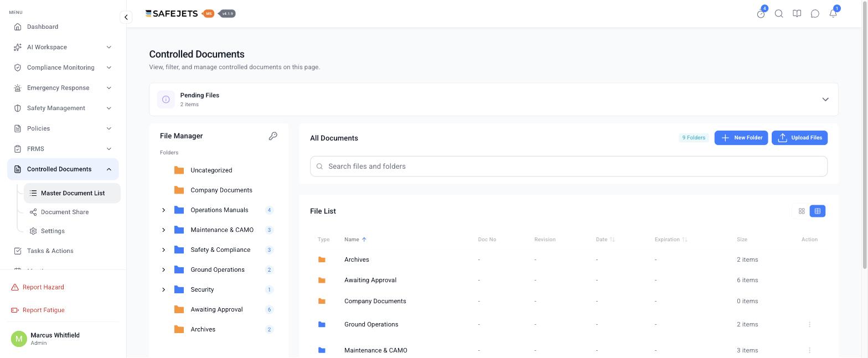Open action menu for Maintenance & CAMO row
This screenshot has width=868, height=358.
click(x=809, y=350)
